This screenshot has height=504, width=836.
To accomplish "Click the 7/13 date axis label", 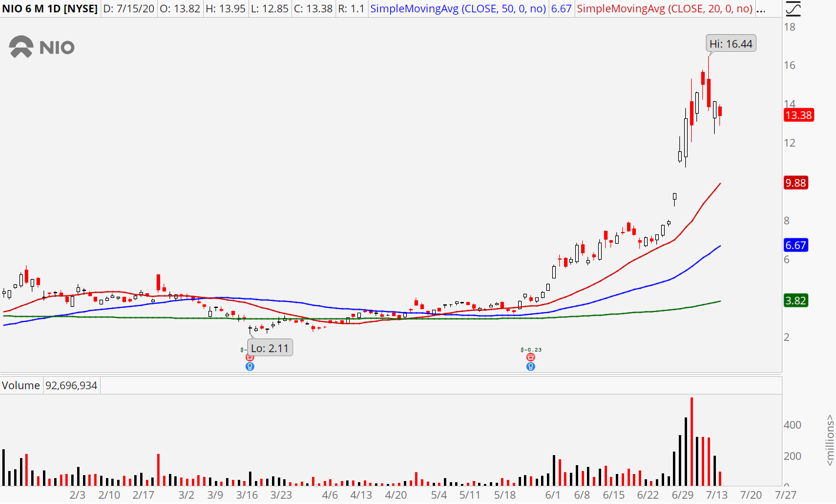I will click(716, 495).
